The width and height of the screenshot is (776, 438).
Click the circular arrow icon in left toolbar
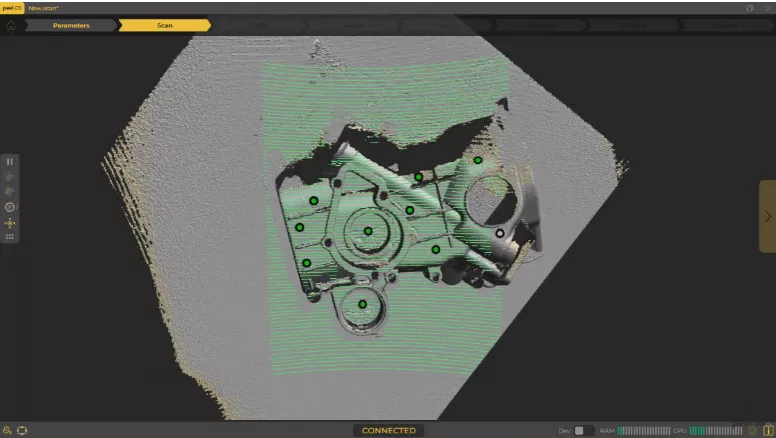click(x=10, y=207)
